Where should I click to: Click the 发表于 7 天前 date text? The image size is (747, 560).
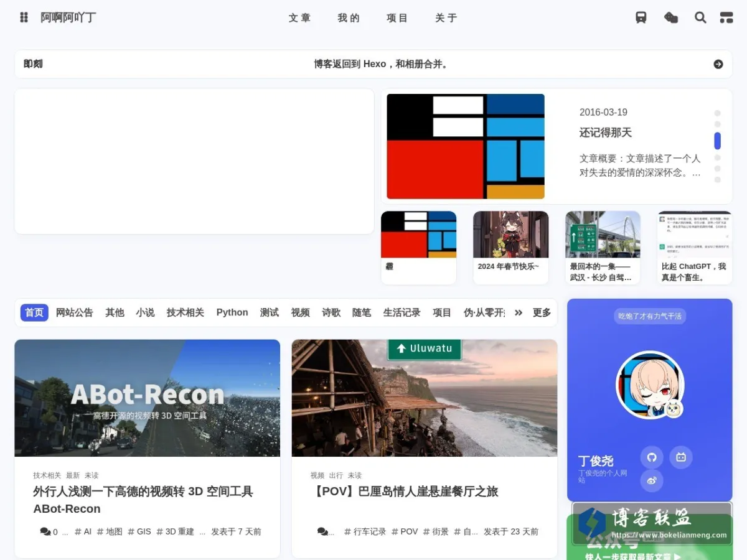point(236,531)
